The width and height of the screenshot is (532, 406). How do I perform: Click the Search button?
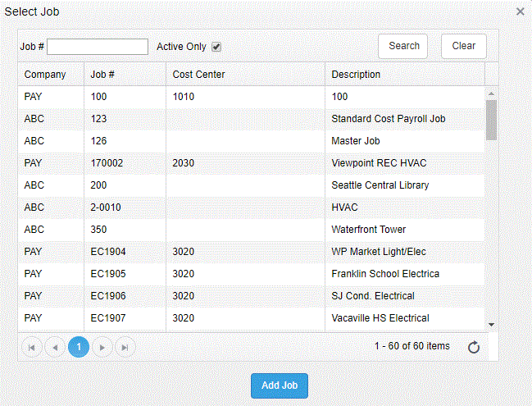[402, 46]
